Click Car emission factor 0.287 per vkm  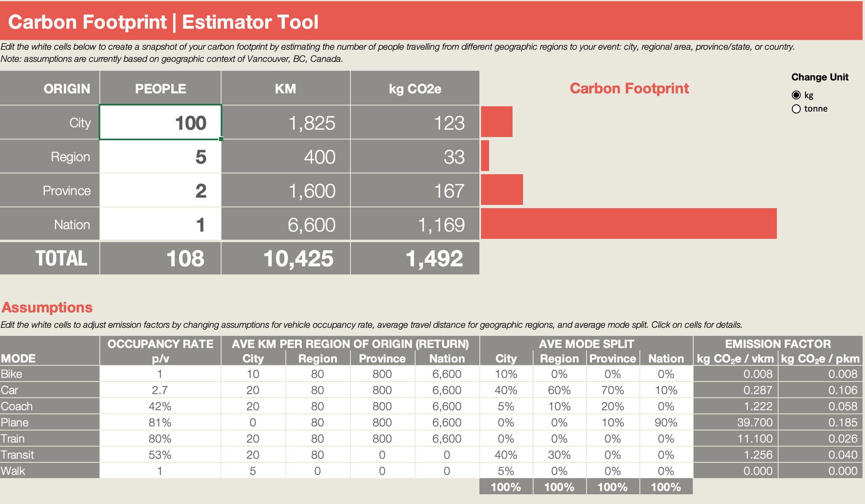pos(736,390)
